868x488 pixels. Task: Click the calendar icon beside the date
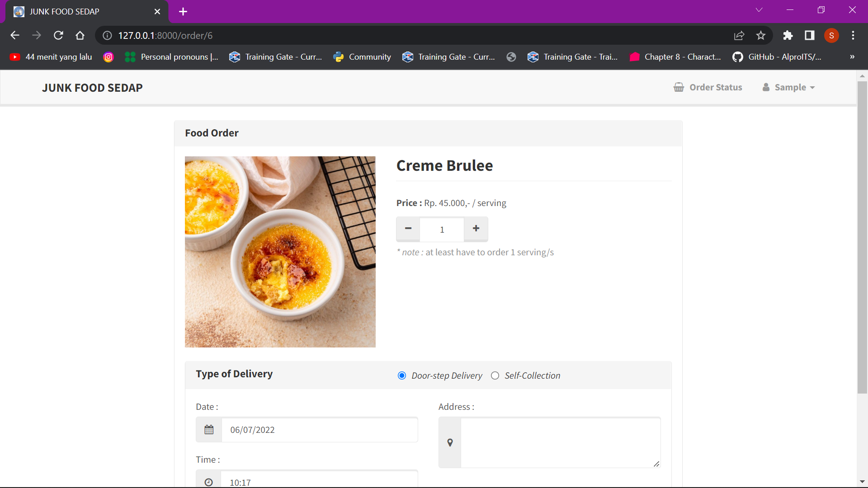[x=209, y=430]
